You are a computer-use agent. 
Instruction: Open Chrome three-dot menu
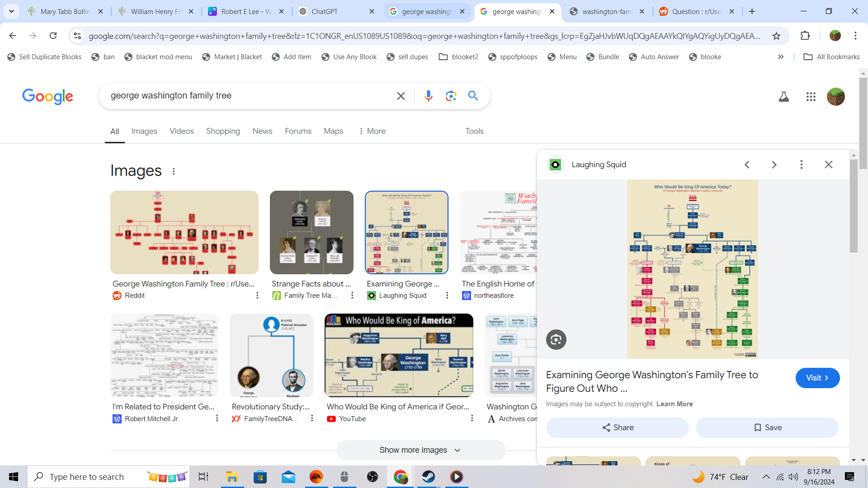coord(855,36)
